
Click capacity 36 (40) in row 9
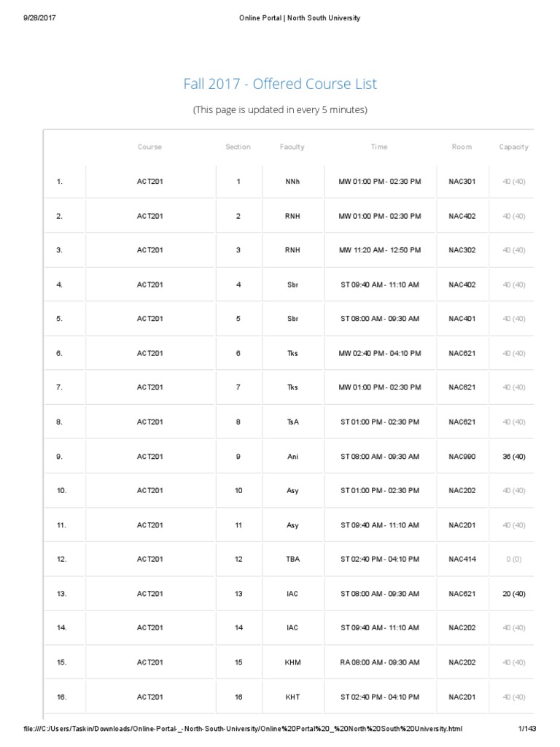(513, 457)
